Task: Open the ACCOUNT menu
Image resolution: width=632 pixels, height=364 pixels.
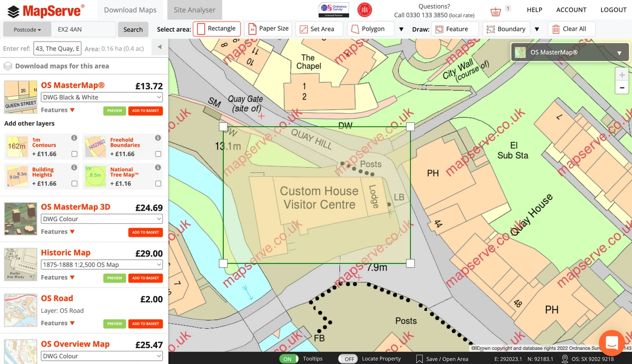Action: [571, 10]
